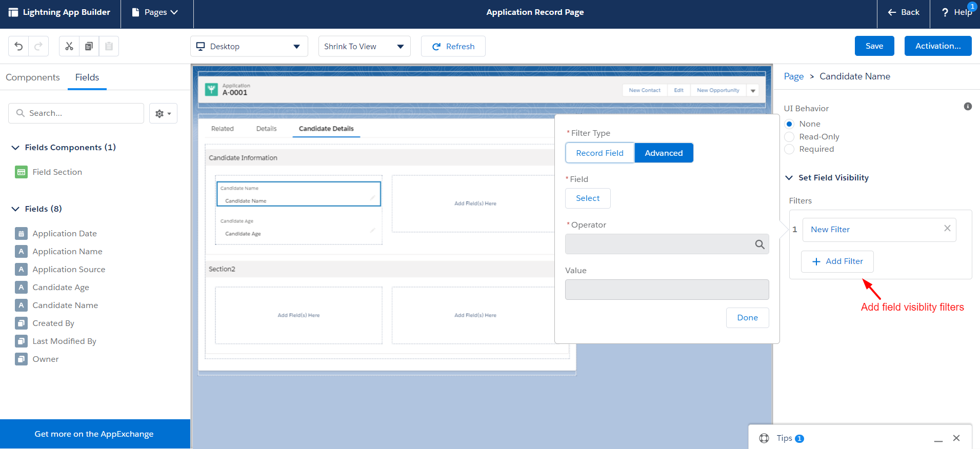This screenshot has height=449, width=980.
Task: Click the Tips lifebuoy icon
Action: 764,438
